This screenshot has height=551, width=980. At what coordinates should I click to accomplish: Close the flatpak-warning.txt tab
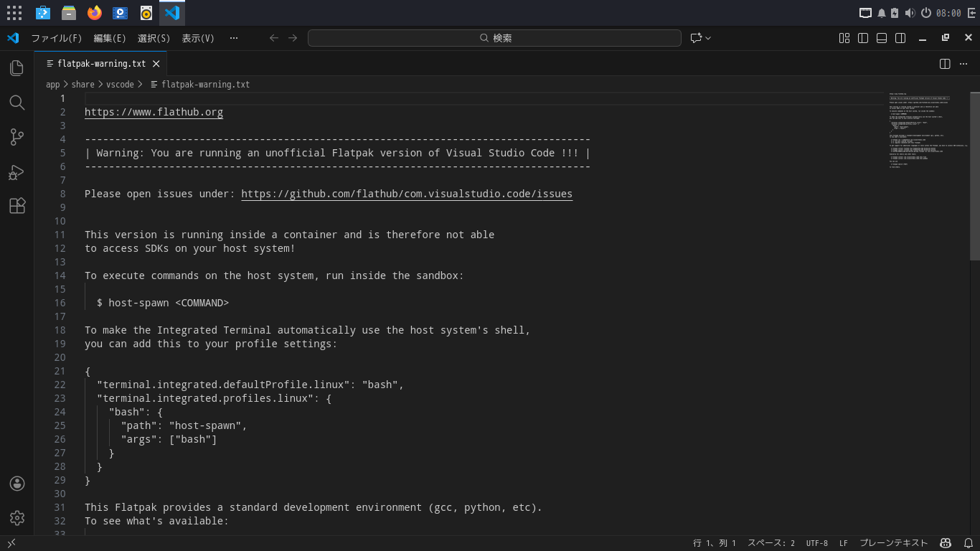(156, 64)
